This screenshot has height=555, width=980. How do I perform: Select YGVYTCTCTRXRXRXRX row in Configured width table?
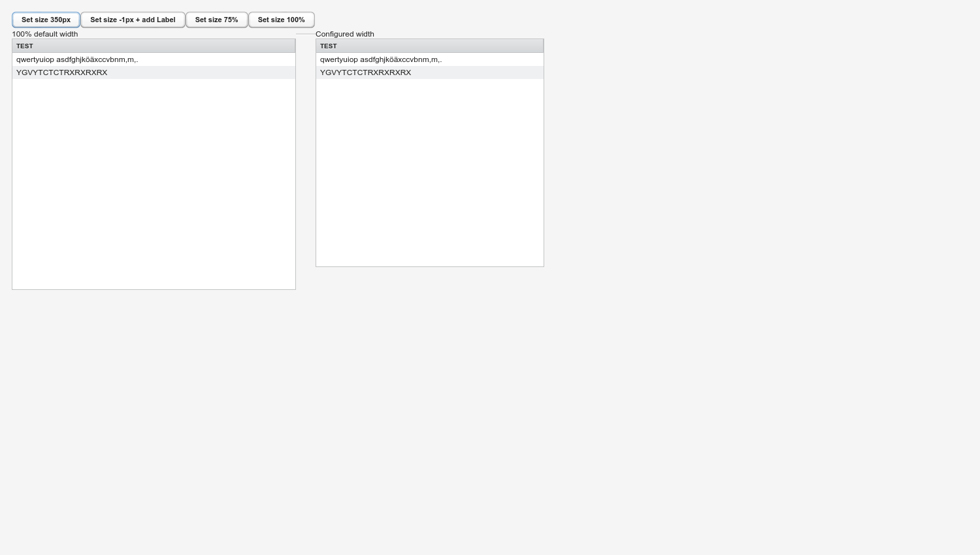[430, 72]
